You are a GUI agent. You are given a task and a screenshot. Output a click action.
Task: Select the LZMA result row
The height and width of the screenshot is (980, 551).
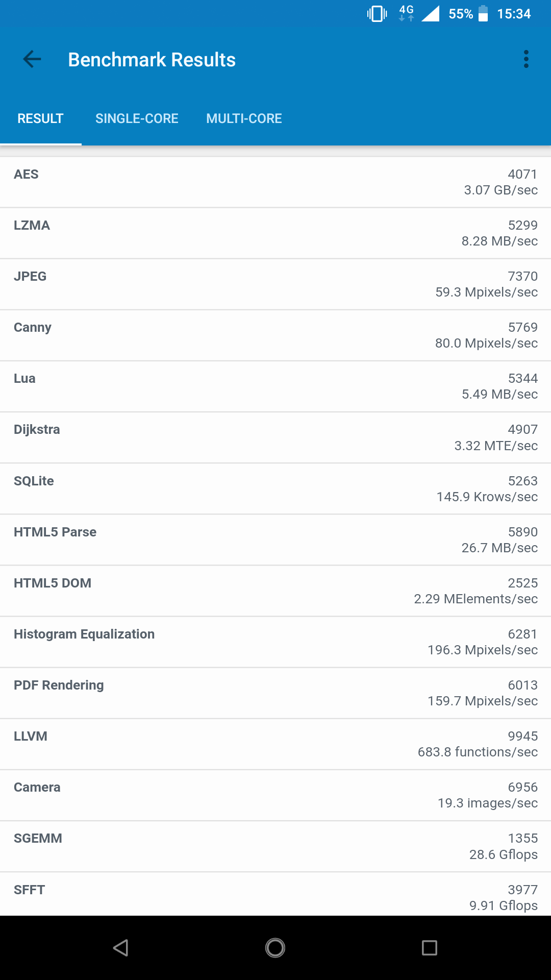point(275,233)
